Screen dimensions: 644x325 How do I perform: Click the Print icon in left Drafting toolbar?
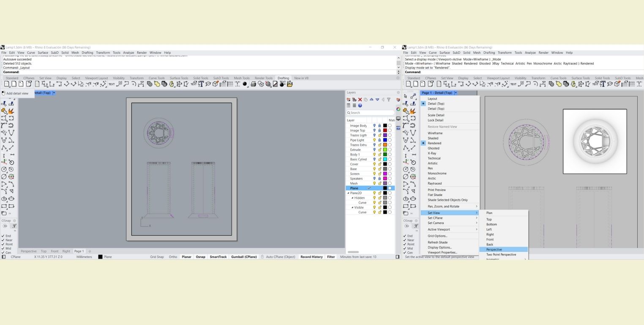254,84
